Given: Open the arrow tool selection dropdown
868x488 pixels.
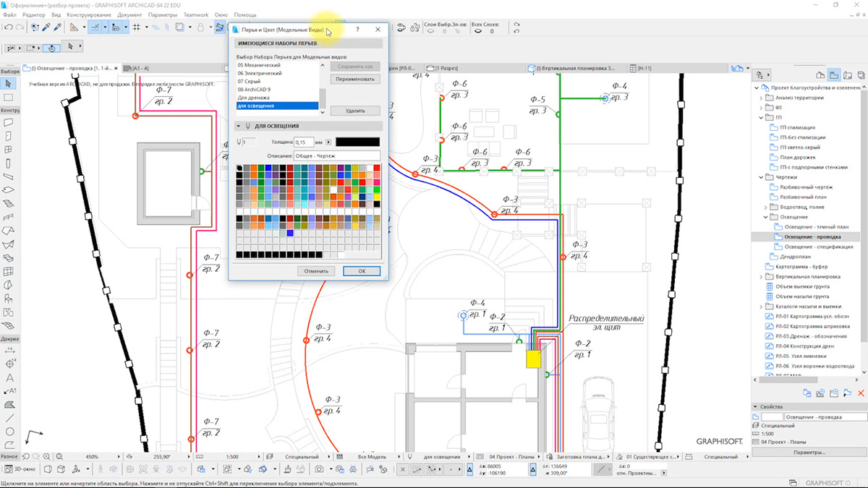Looking at the screenshot, I should [x=81, y=48].
